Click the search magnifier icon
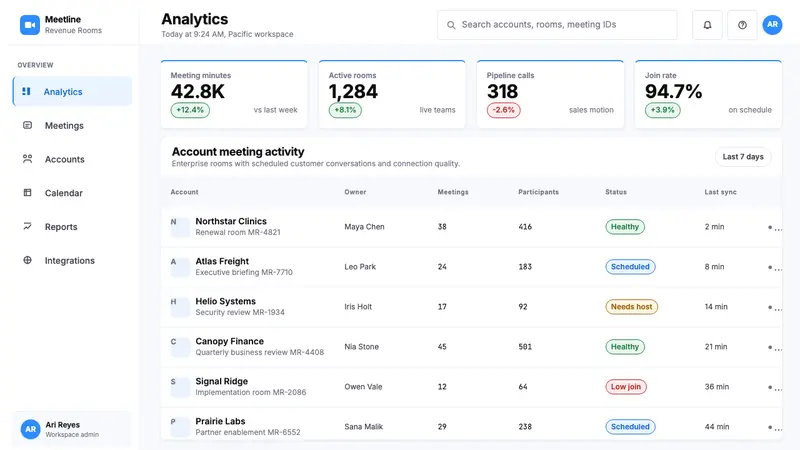Viewport: 800px width, 450px height. point(451,24)
